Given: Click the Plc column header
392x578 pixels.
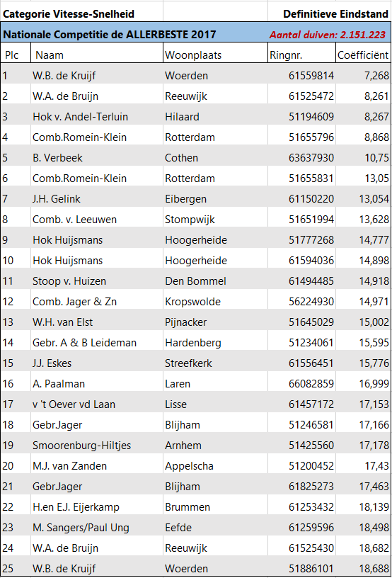Looking at the screenshot, I should coord(16,55).
